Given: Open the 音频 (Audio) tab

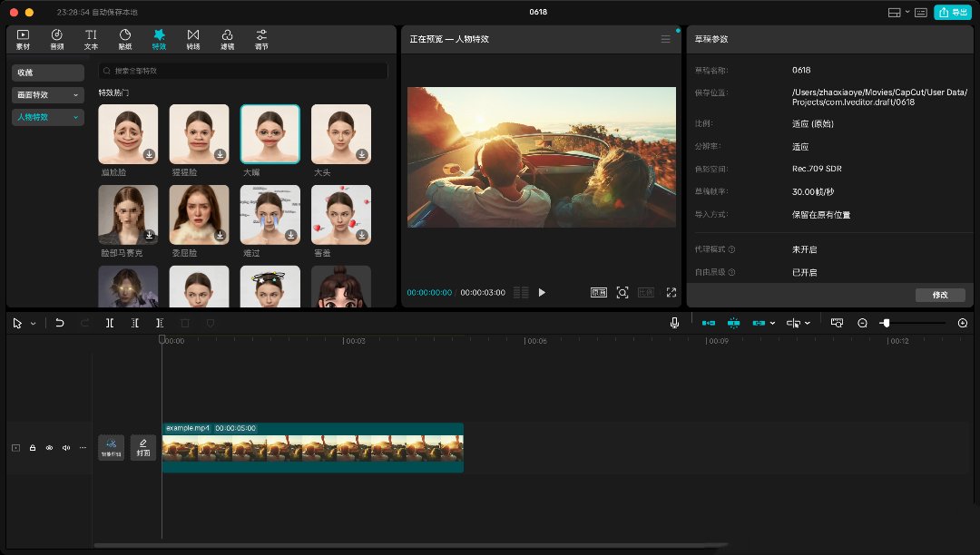Looking at the screenshot, I should pos(56,38).
